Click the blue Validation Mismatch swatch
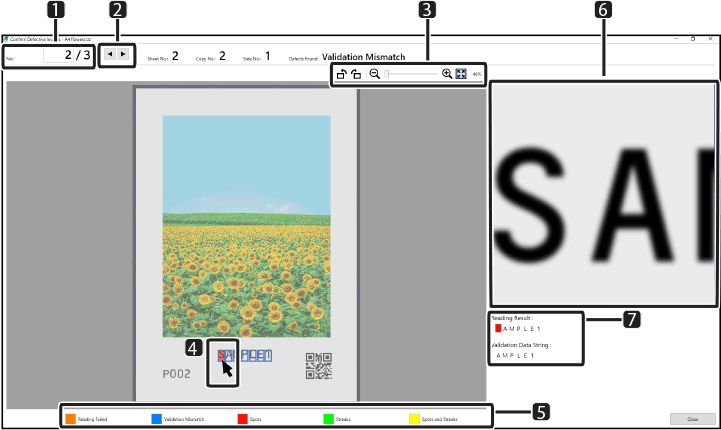 click(x=157, y=419)
